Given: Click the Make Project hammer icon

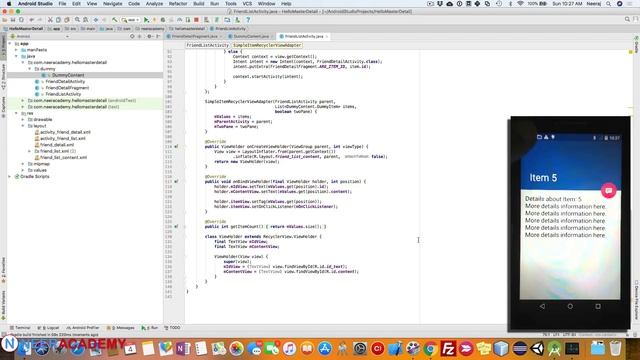Looking at the screenshot, I should click(115, 20).
